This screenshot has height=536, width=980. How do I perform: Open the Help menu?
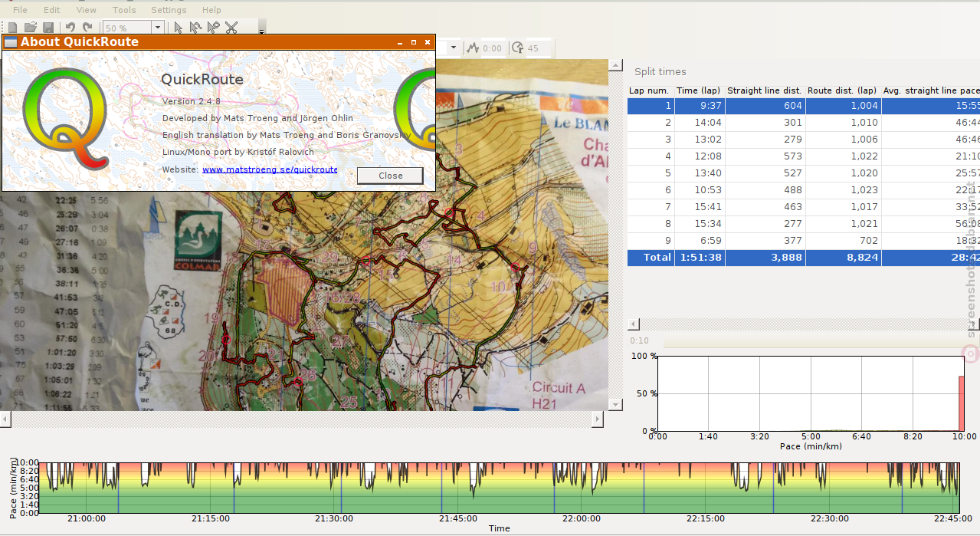pos(211,10)
